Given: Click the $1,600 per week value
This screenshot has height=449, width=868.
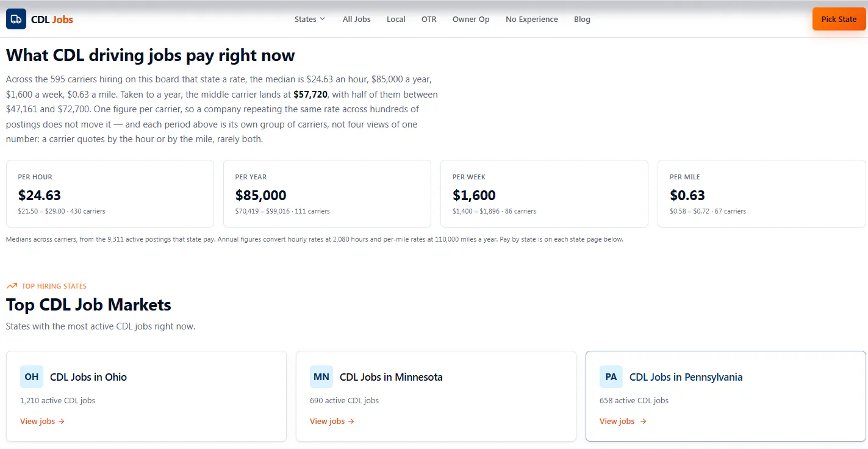Looking at the screenshot, I should tap(474, 195).
